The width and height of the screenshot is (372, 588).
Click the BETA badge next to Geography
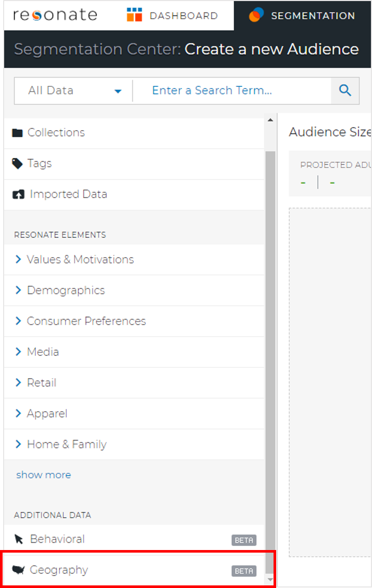[244, 571]
